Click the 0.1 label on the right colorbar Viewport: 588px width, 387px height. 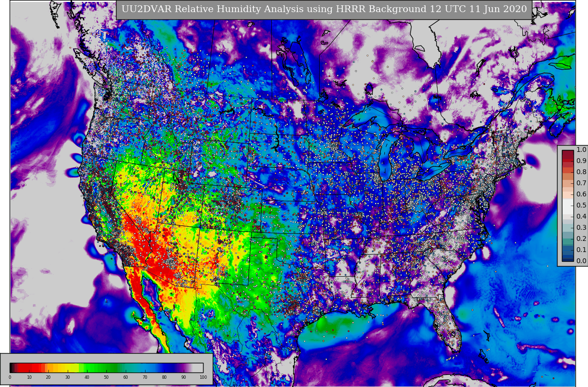click(581, 250)
